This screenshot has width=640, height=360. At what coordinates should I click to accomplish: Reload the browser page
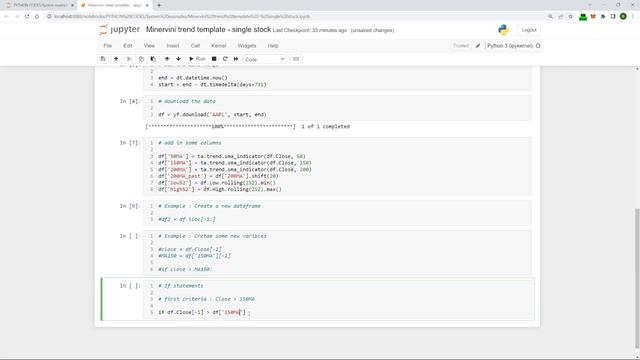pyautogui.click(x=27, y=16)
